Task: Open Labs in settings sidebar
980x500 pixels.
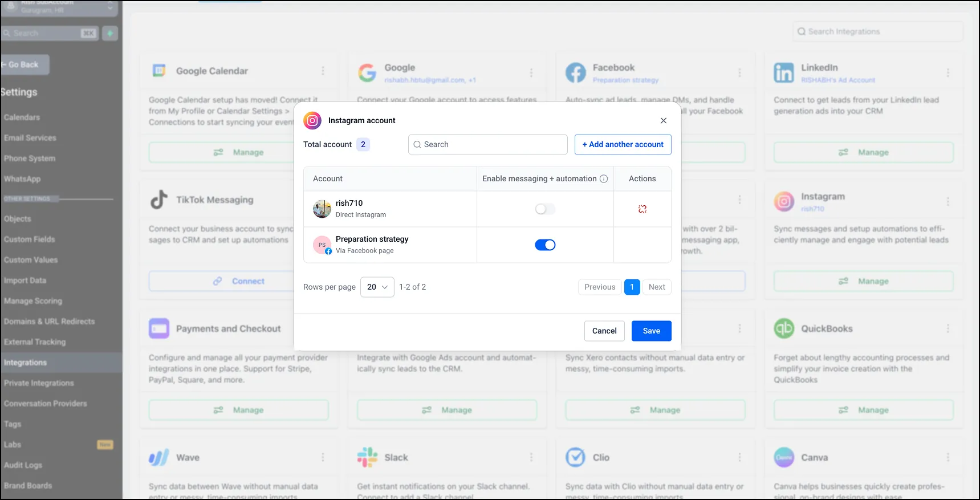Action: [x=13, y=445]
